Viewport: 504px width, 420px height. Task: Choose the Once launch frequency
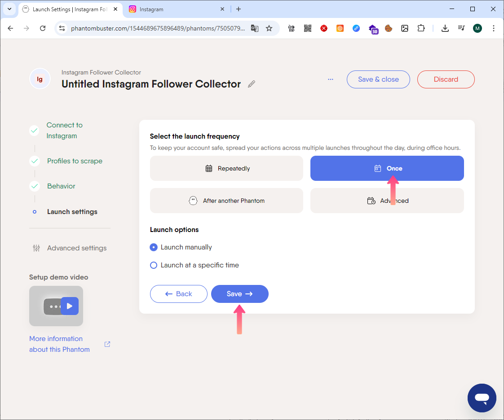(387, 168)
